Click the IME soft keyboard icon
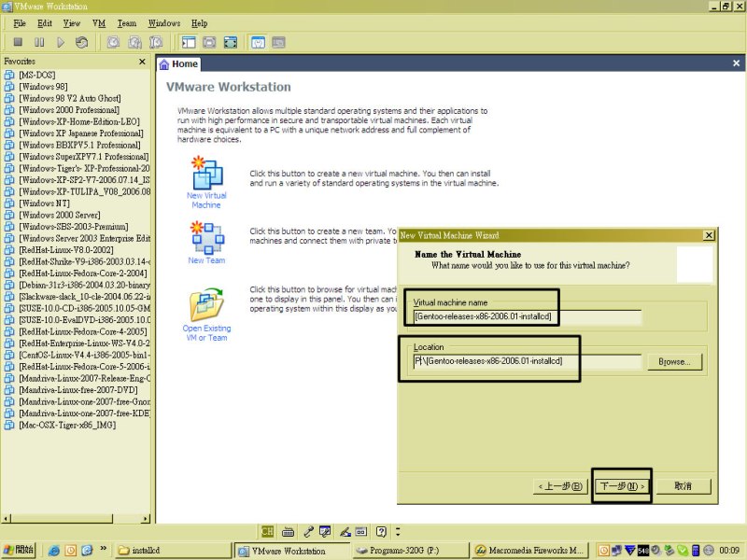 (288, 531)
